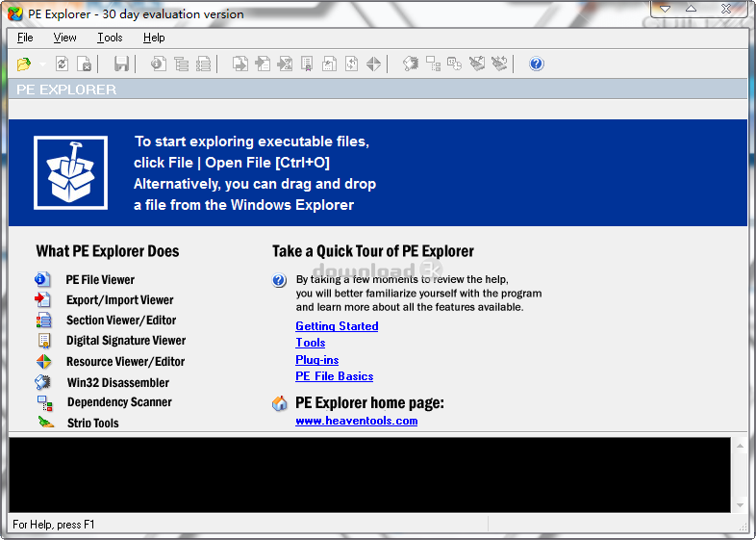Visit the www.heaventools.com link
The width and height of the screenshot is (756, 540).
click(x=356, y=421)
